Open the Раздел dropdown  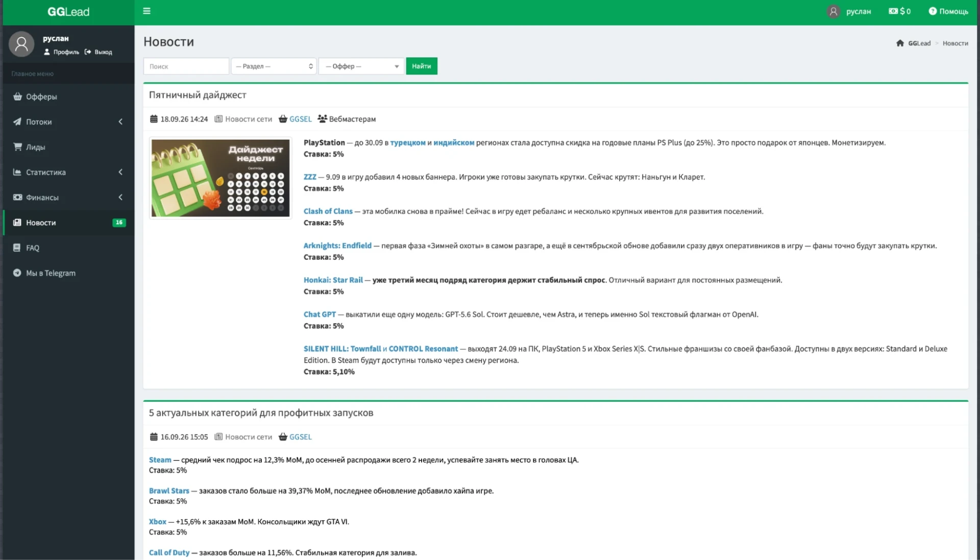[274, 66]
